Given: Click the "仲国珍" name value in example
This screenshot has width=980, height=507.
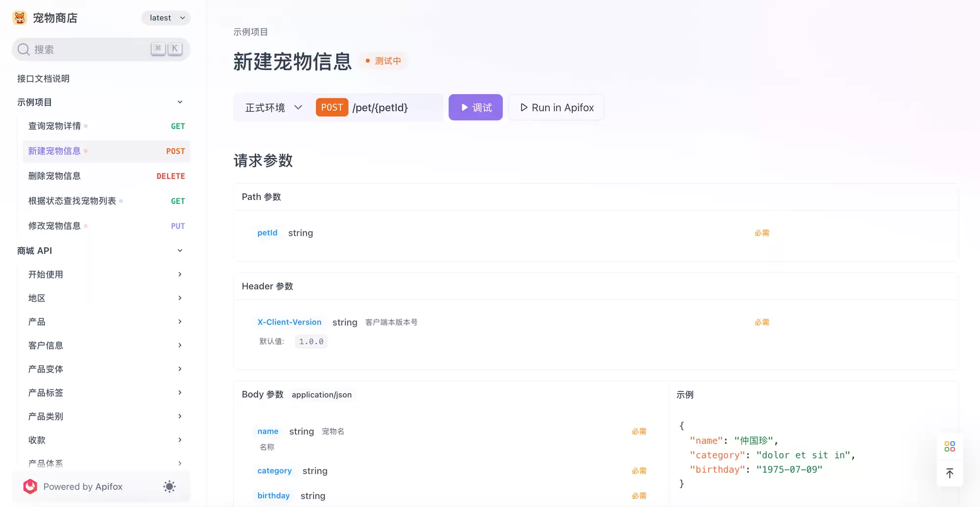Looking at the screenshot, I should point(754,441).
